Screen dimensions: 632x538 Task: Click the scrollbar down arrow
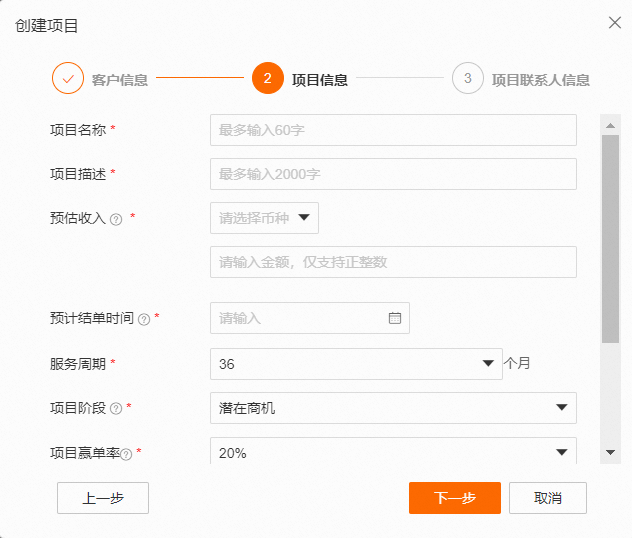[x=610, y=453]
